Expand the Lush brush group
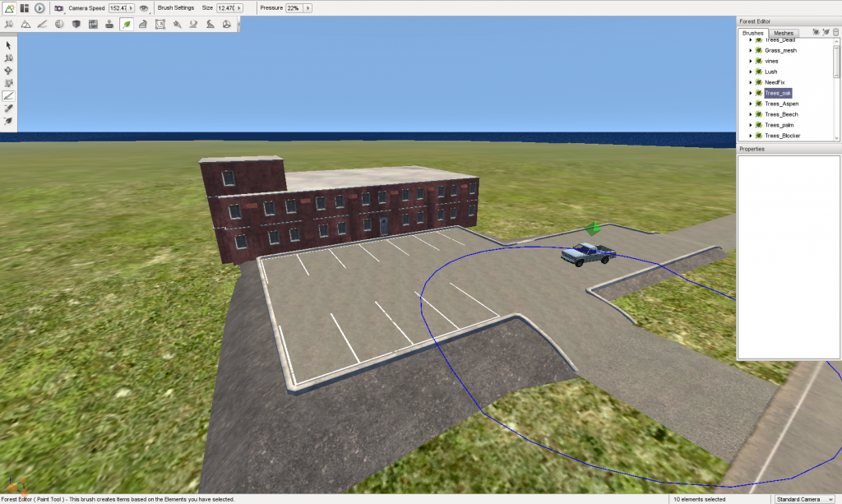This screenshot has width=842, height=504. coord(751,72)
